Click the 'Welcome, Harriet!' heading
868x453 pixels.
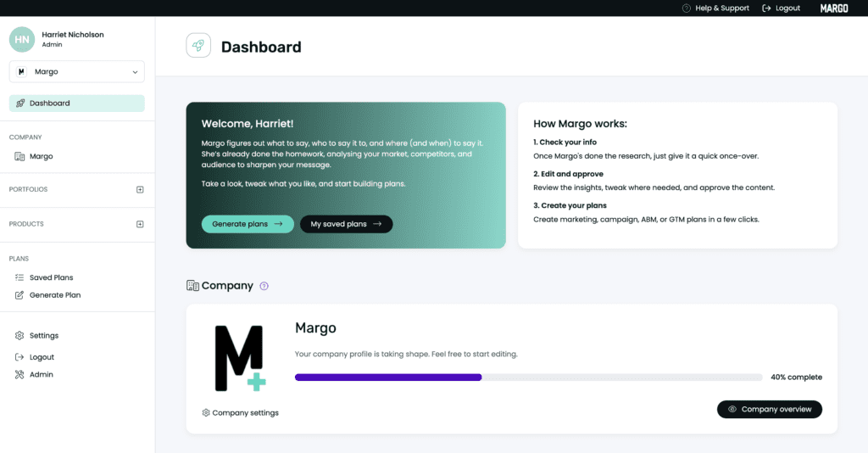coord(248,124)
